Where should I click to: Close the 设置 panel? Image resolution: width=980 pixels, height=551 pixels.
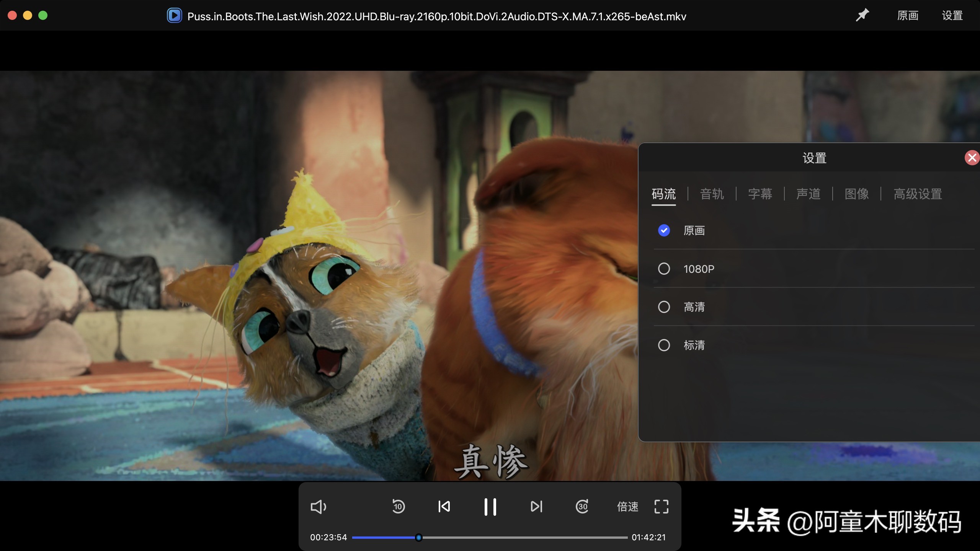[x=972, y=158]
